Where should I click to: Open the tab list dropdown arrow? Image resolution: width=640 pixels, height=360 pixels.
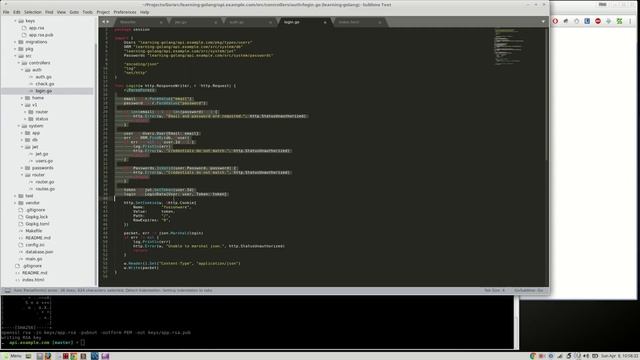pos(543,22)
